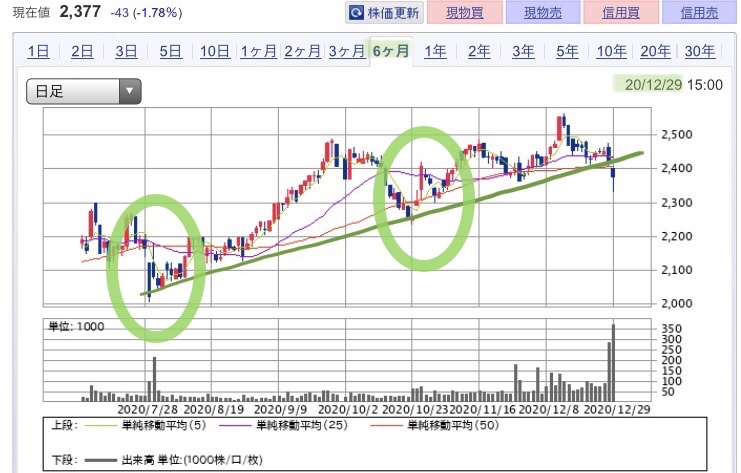Show the 10年 chart period
The width and height of the screenshot is (741, 473).
pos(612,51)
